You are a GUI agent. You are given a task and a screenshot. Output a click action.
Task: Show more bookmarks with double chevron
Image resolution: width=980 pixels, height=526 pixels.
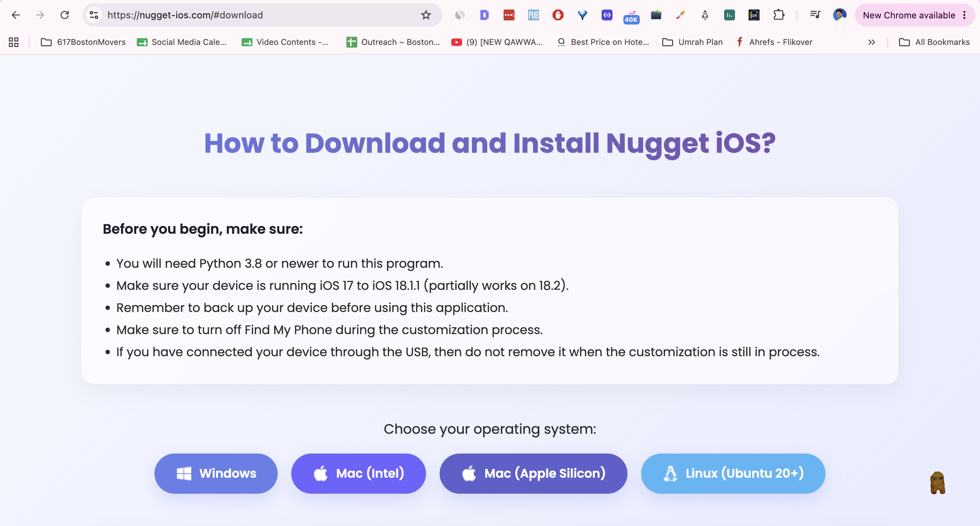(x=871, y=42)
